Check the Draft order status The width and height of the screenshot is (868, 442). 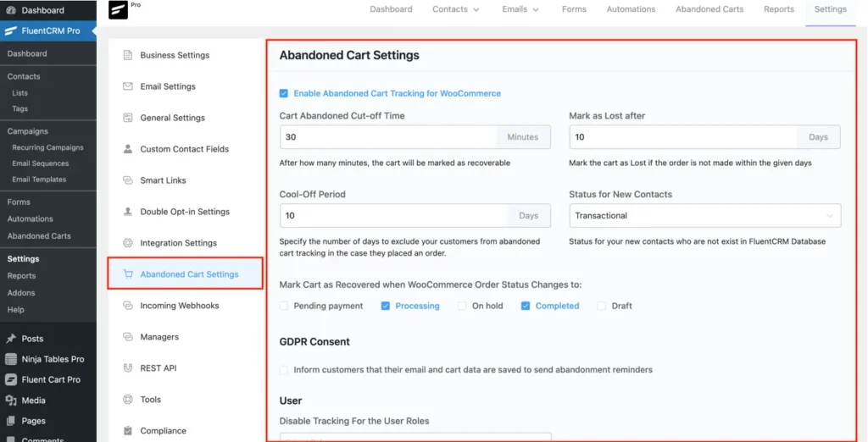(x=601, y=306)
